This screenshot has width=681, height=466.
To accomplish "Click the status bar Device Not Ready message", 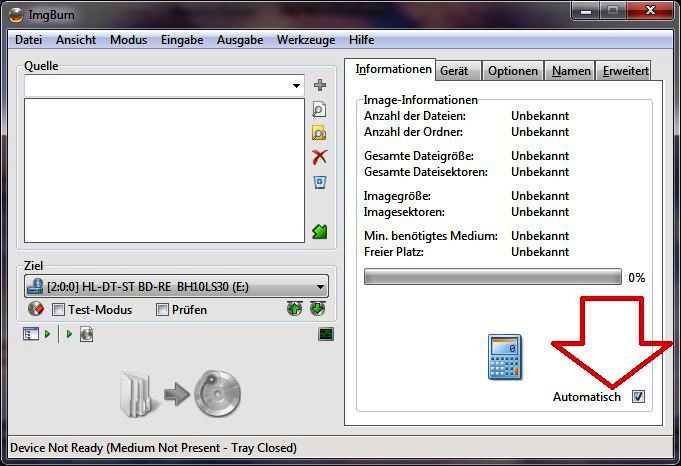I will tap(153, 448).
